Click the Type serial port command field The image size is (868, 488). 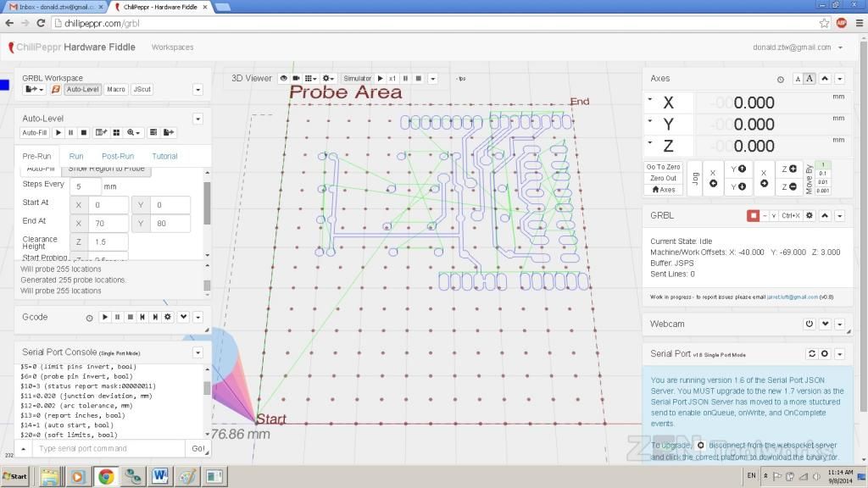pos(109,449)
